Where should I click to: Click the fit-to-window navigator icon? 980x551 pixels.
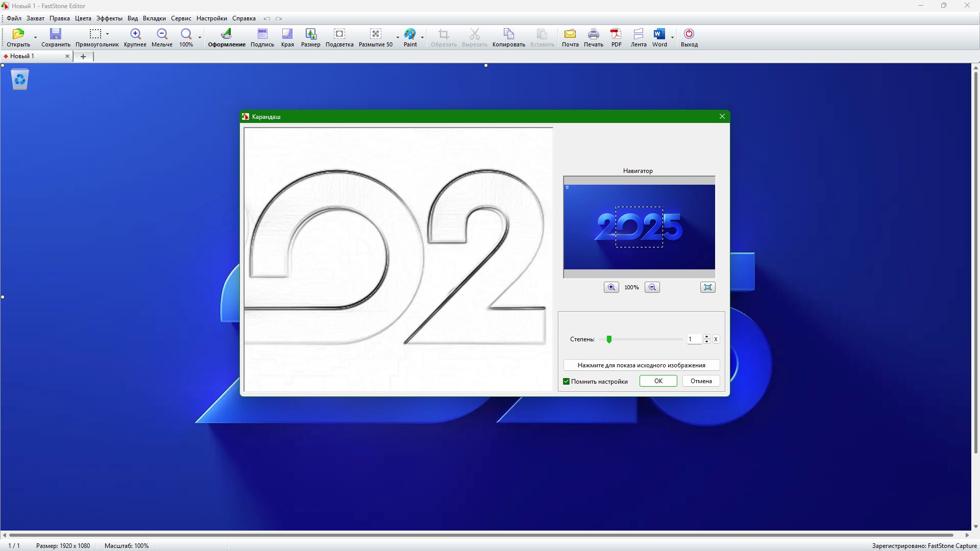(707, 287)
